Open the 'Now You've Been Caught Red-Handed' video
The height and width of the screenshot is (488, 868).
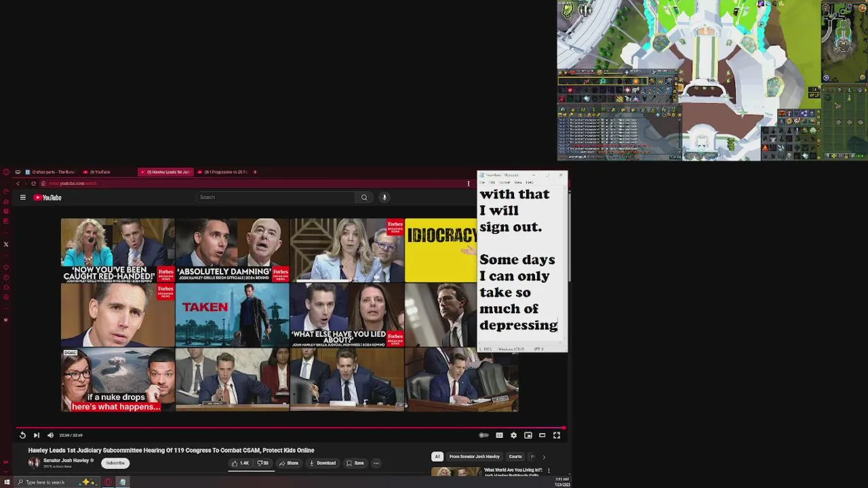click(x=117, y=250)
